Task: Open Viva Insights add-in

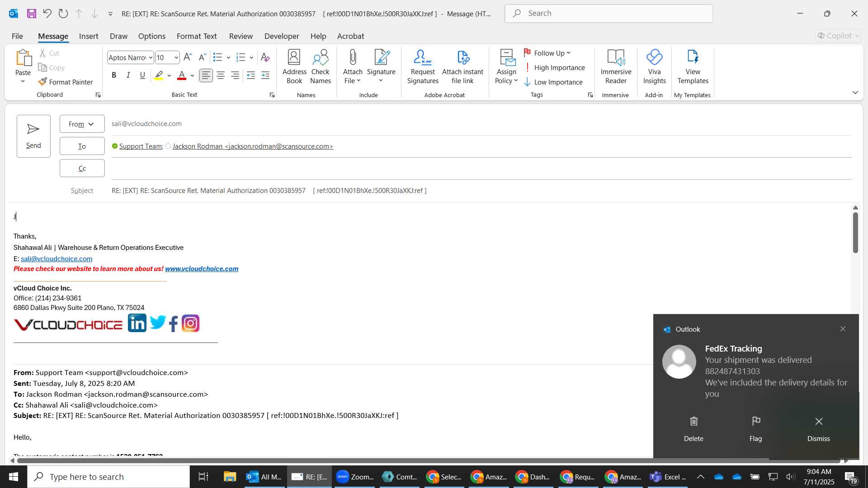Action: coord(654,67)
